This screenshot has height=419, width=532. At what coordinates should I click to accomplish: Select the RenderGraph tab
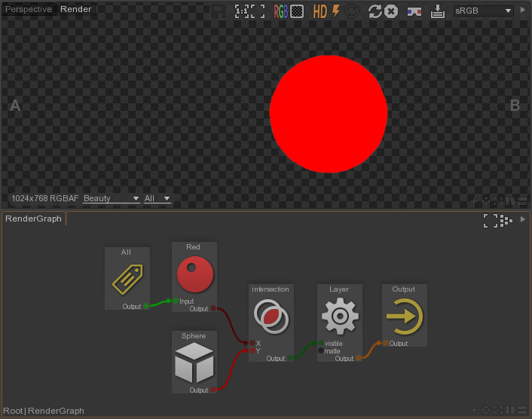[33, 219]
